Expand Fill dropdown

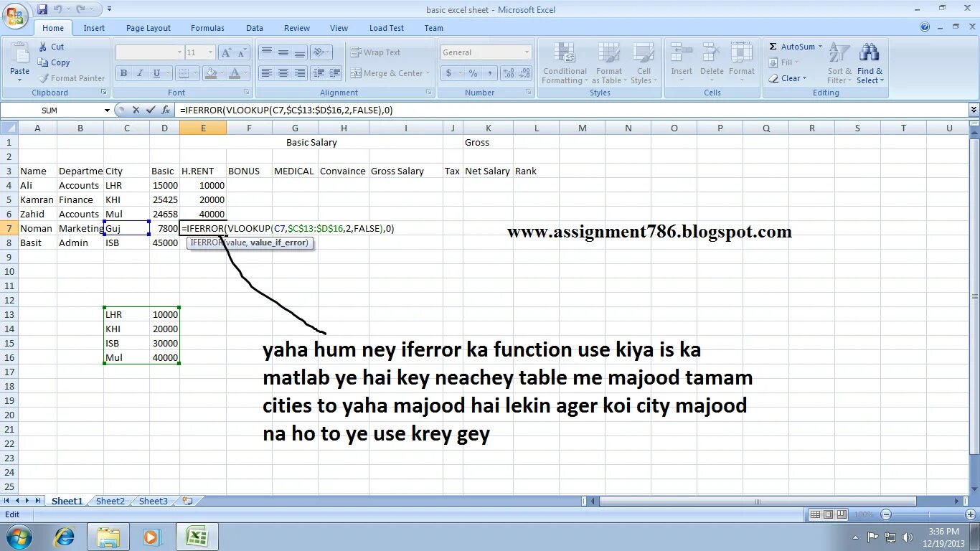(x=796, y=62)
